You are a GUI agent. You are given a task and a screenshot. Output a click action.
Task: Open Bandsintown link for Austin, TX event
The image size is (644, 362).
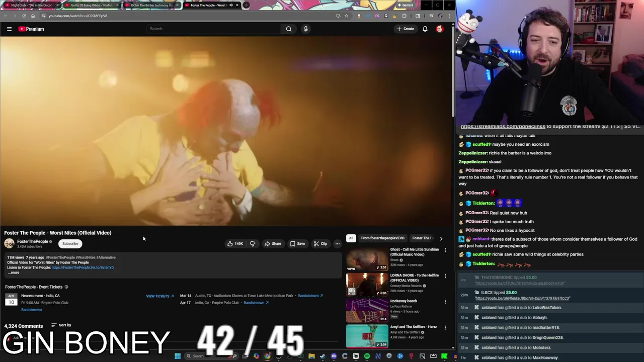[x=310, y=296]
